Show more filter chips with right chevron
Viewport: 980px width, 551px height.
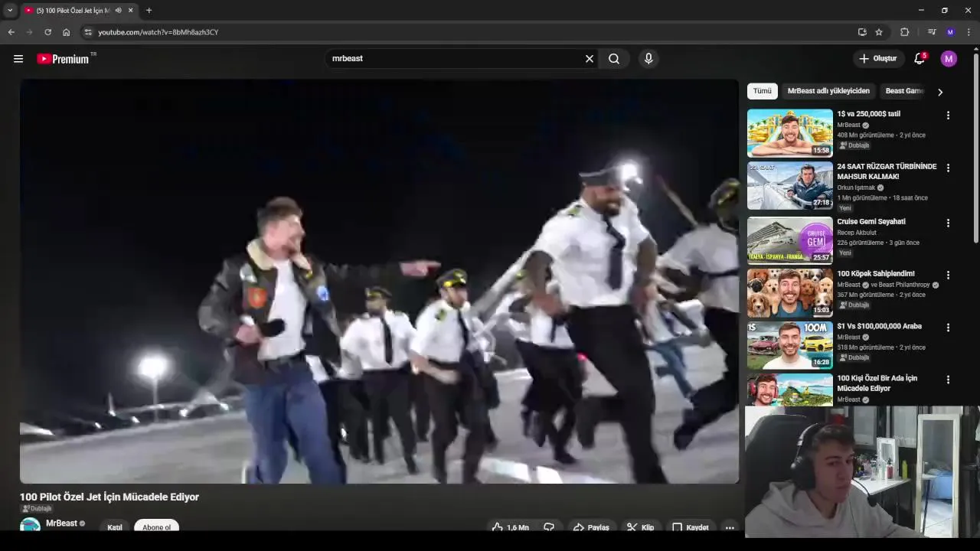[x=940, y=92]
